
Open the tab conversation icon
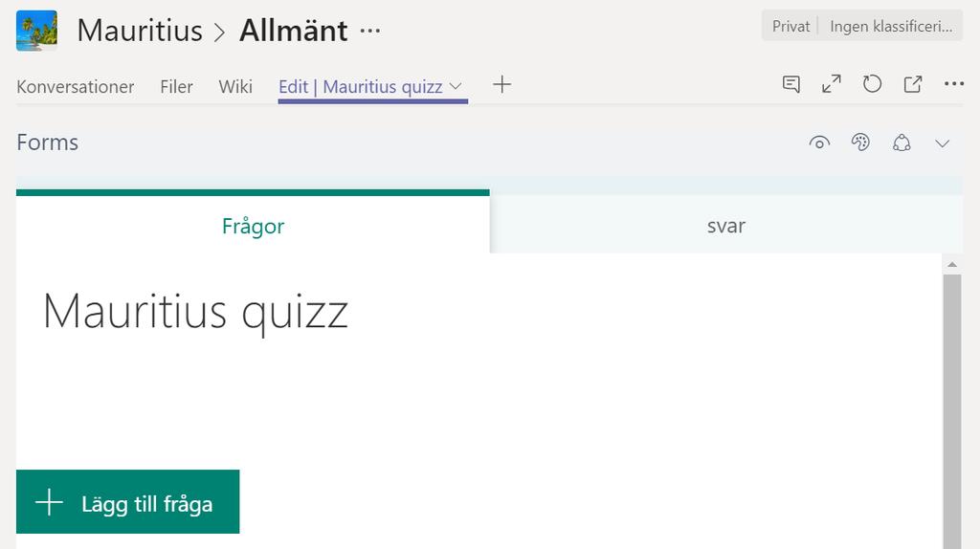(x=791, y=84)
